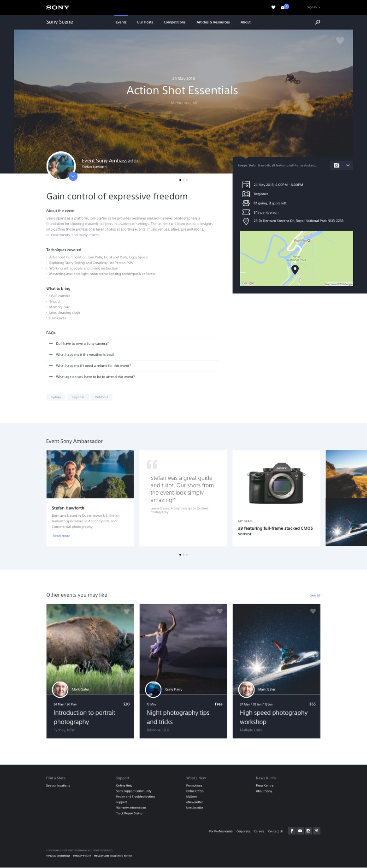
Task: Open the Competitions menu item
Action: [174, 22]
